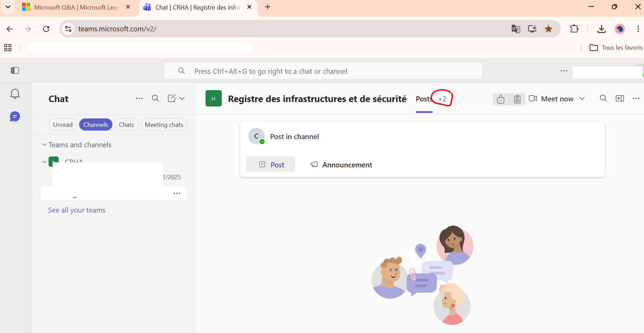This screenshot has width=644, height=333.
Task: Open Chrome downloads icon
Action: coord(602,29)
